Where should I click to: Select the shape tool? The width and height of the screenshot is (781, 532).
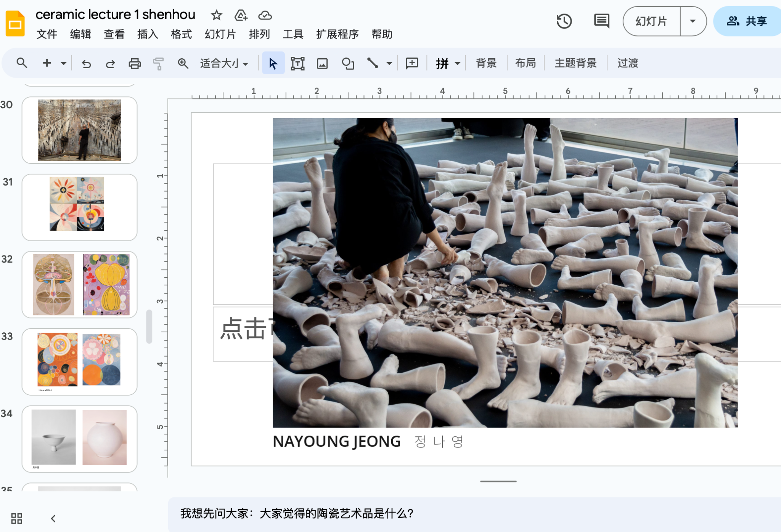click(x=348, y=63)
